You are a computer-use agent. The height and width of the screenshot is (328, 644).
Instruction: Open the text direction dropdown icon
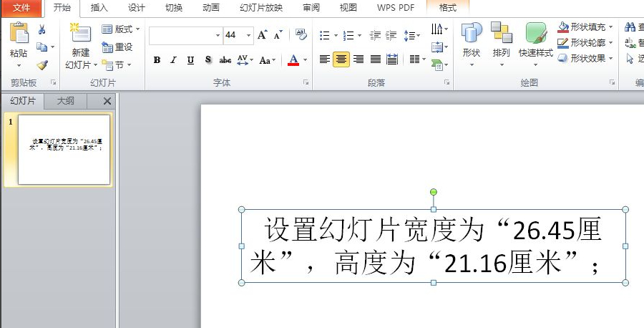coord(439,29)
